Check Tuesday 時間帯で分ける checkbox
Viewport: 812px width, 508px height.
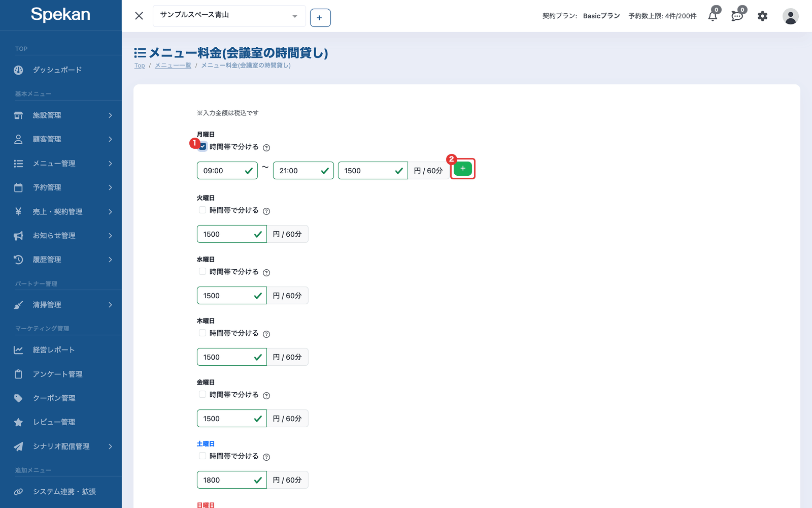(x=202, y=210)
